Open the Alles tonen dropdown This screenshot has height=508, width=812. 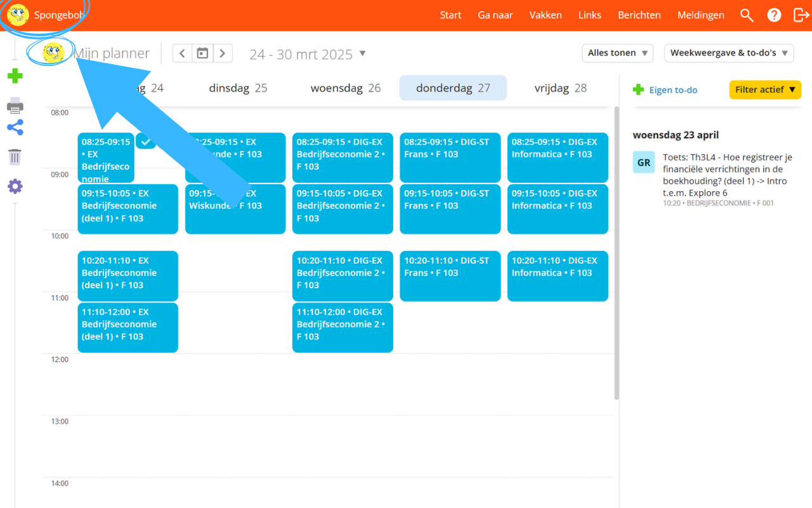(x=617, y=53)
